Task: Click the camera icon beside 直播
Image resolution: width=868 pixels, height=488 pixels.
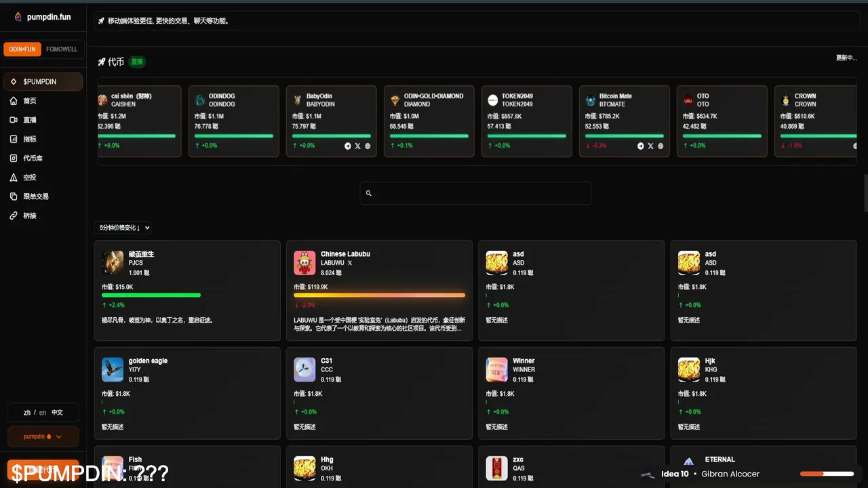Action: [14, 120]
